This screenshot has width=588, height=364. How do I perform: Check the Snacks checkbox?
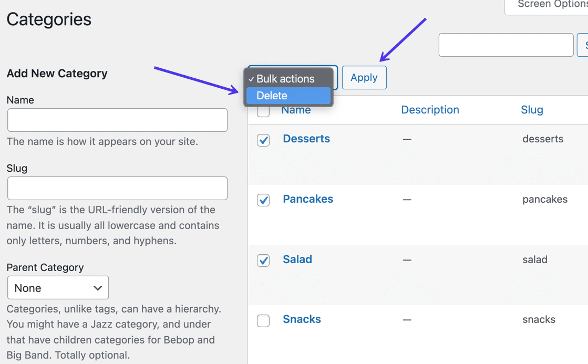[263, 320]
